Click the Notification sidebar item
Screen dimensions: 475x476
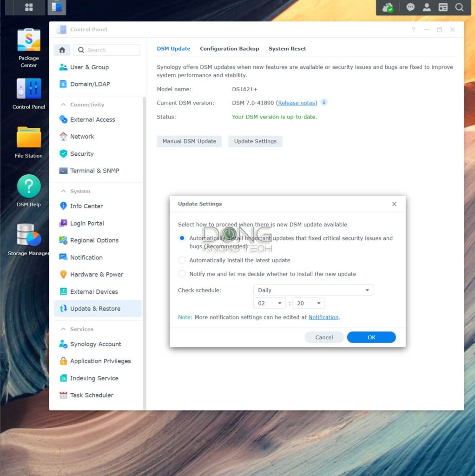pyautogui.click(x=98, y=258)
